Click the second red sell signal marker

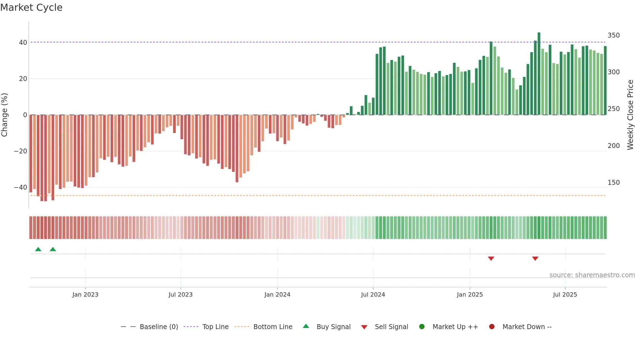tap(535, 258)
